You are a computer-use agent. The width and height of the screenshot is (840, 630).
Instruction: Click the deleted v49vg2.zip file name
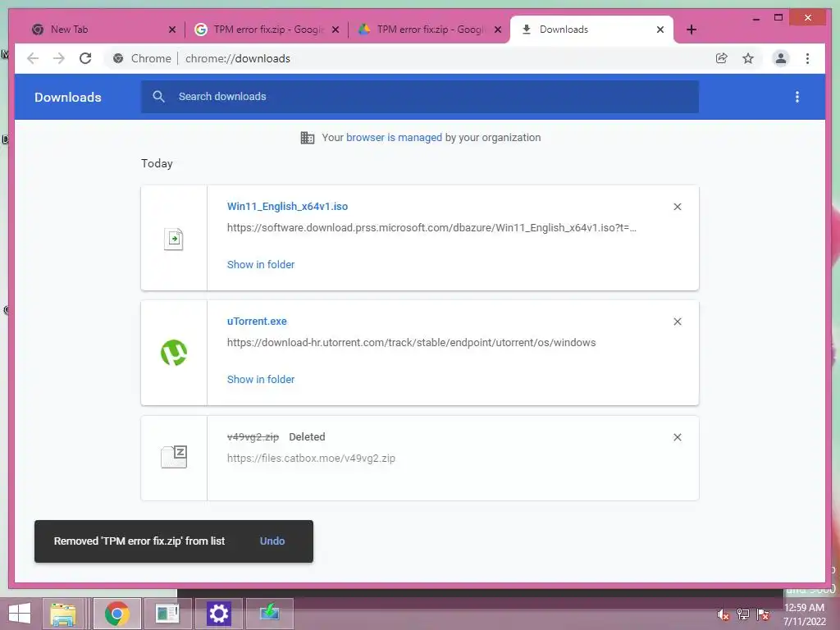coord(253,437)
